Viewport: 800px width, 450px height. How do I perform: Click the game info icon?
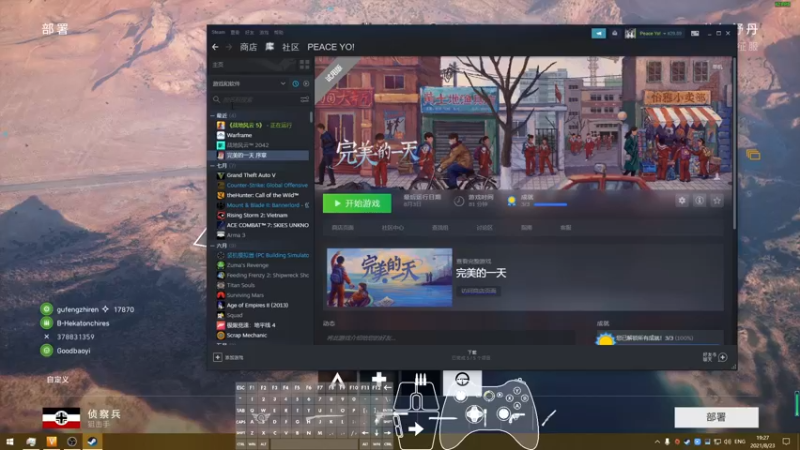pos(699,201)
